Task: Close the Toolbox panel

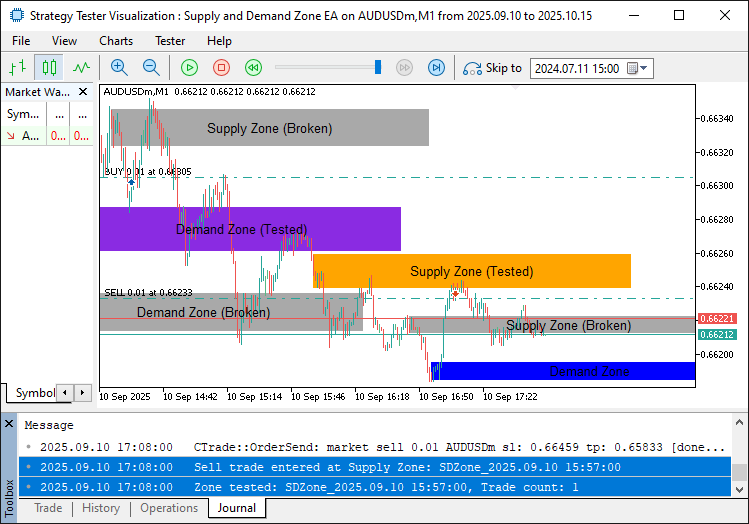Action: click(9, 425)
